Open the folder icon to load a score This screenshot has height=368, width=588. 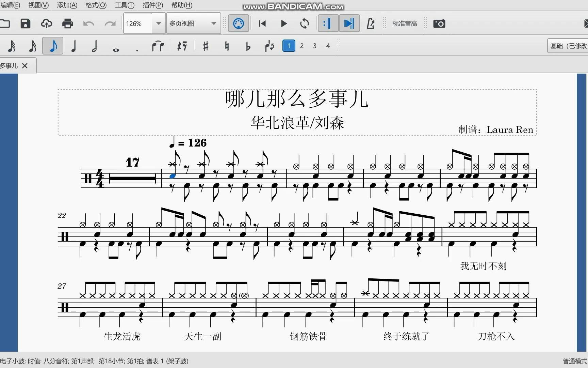tap(4, 24)
